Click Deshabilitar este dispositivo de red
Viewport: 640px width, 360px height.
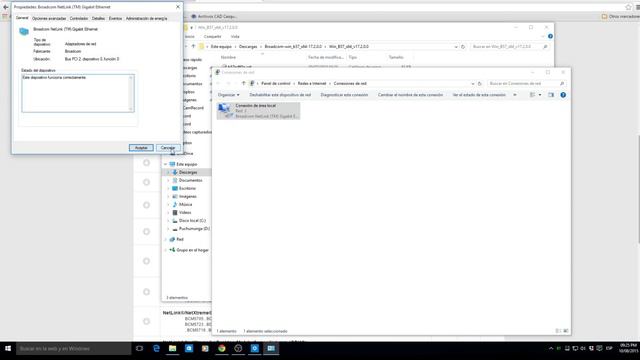pos(280,95)
